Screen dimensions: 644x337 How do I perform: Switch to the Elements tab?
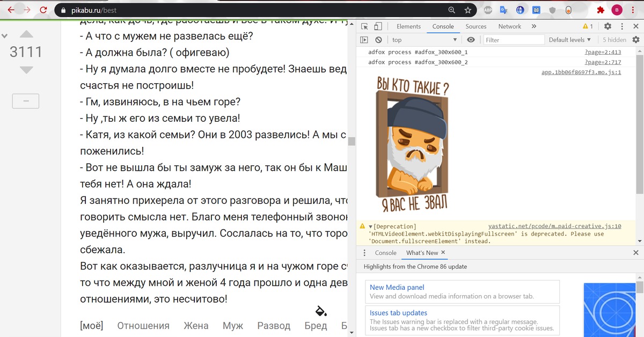408,26
